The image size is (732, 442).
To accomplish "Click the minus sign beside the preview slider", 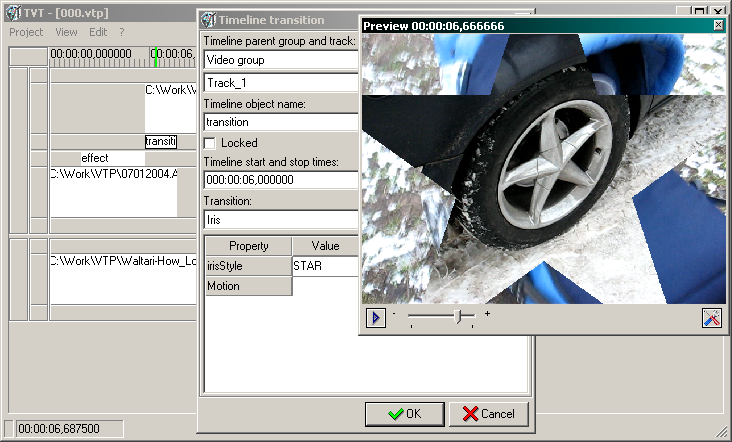I will (394, 314).
